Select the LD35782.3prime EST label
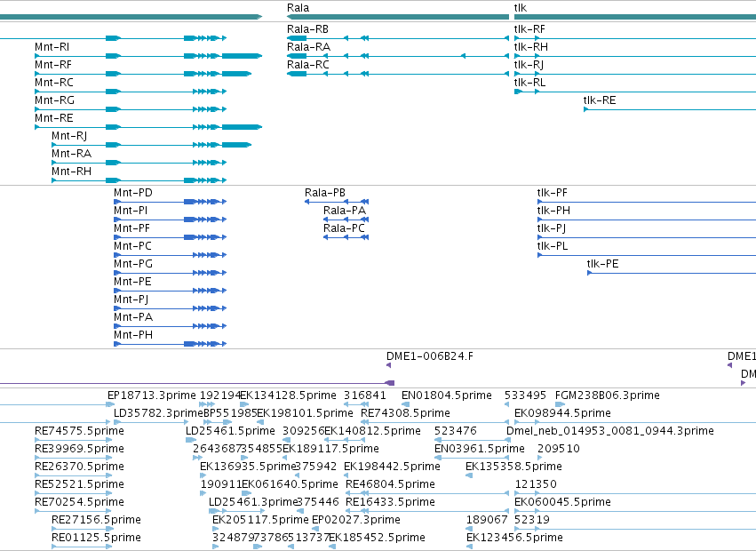The width and height of the screenshot is (756, 551). pos(158,413)
